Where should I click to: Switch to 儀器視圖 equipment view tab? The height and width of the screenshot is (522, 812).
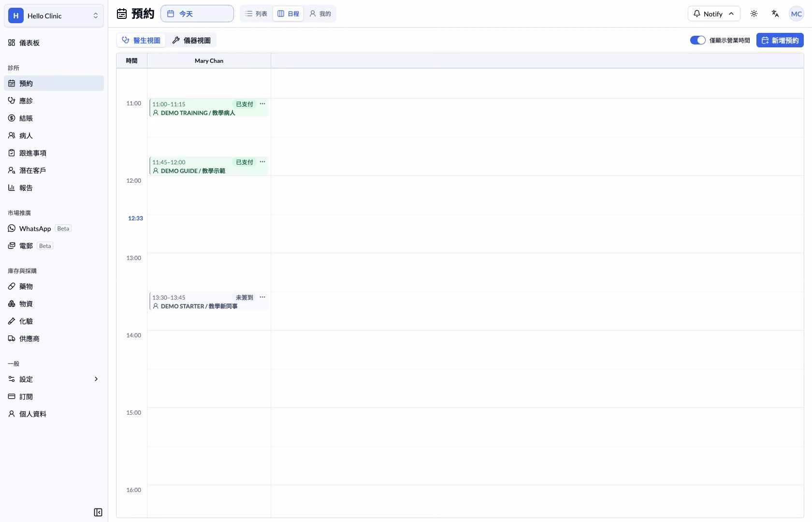(x=191, y=40)
